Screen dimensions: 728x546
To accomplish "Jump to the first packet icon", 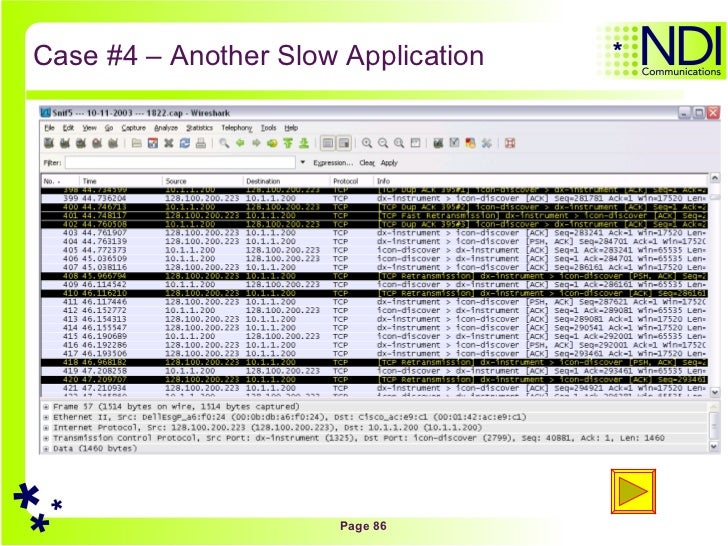I will click(288, 143).
